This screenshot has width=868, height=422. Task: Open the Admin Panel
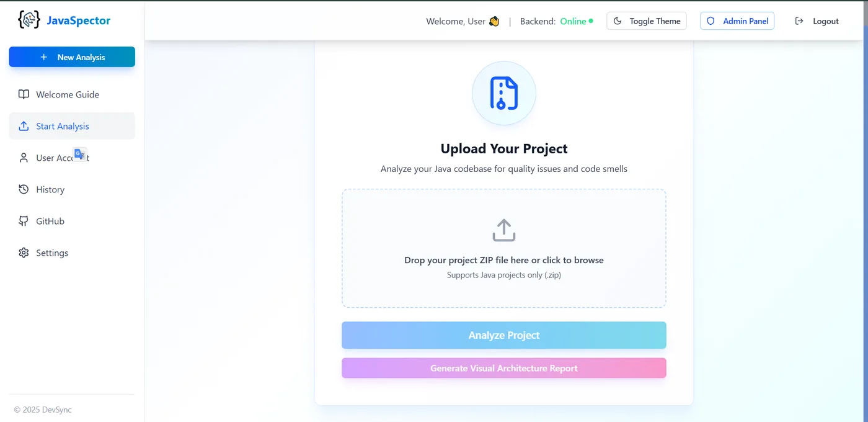[737, 21]
